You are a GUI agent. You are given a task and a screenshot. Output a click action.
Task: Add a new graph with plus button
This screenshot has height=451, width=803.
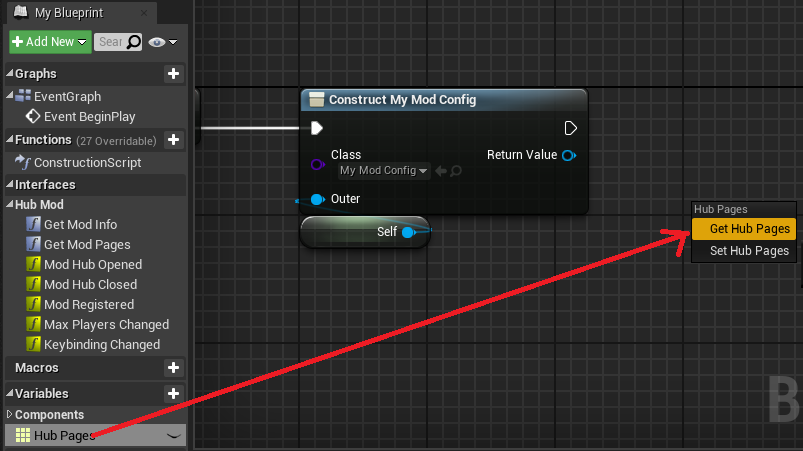[x=173, y=74]
